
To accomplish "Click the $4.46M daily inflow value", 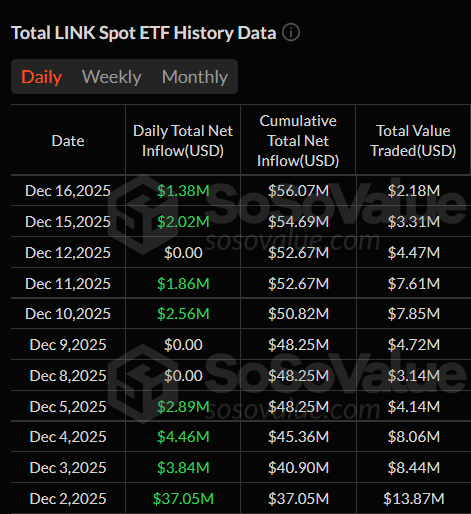I will point(183,437).
